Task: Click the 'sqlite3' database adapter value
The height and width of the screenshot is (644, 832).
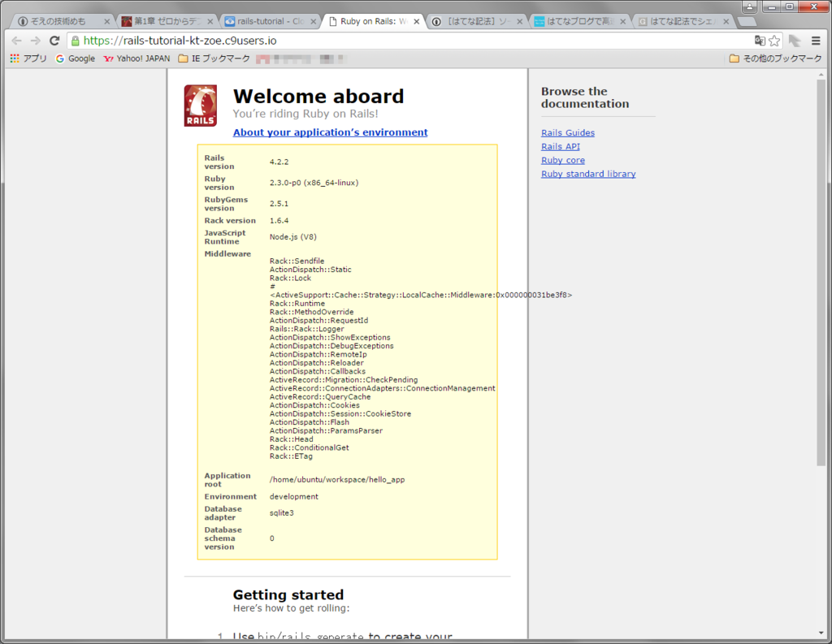Action: click(281, 513)
